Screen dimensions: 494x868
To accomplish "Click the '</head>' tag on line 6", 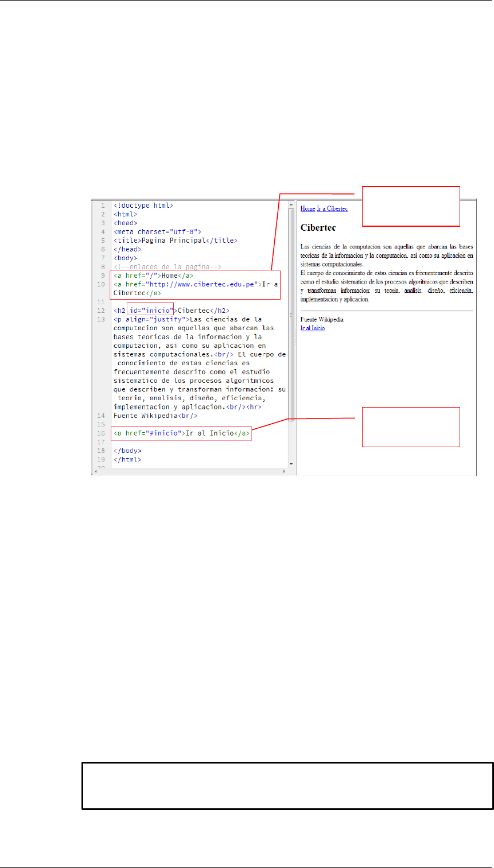I will 127,249.
